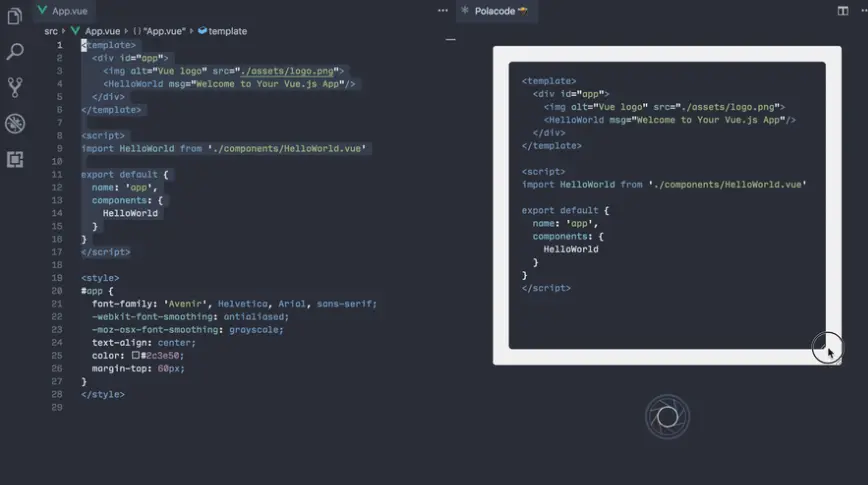Click '-moz-osx-font-smoothing' on line 23

click(155, 329)
